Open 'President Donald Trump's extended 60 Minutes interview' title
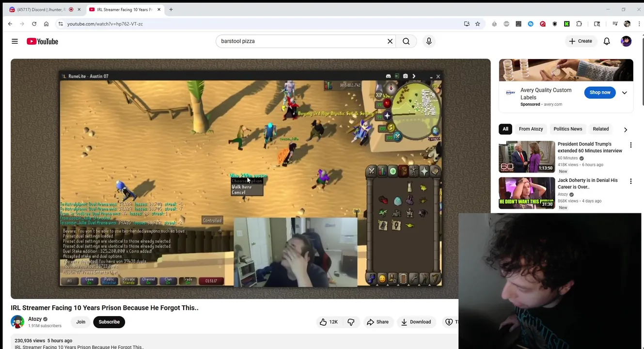This screenshot has height=349, width=644. click(x=590, y=147)
